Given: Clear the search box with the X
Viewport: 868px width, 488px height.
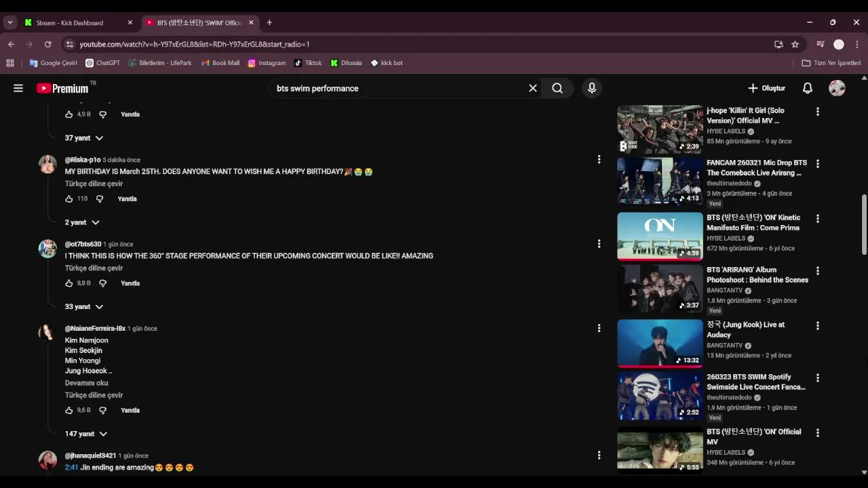Looking at the screenshot, I should pyautogui.click(x=533, y=88).
